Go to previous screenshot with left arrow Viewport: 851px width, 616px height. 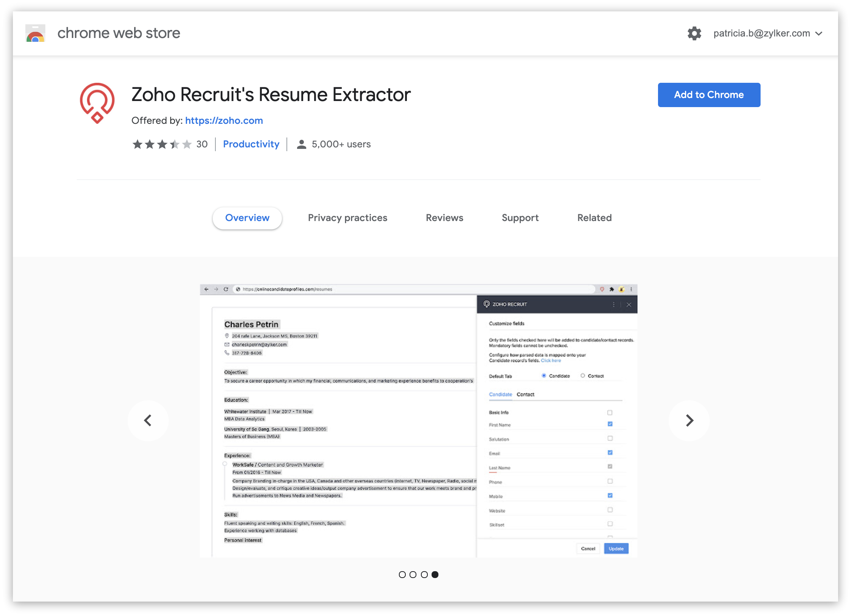pyautogui.click(x=148, y=420)
